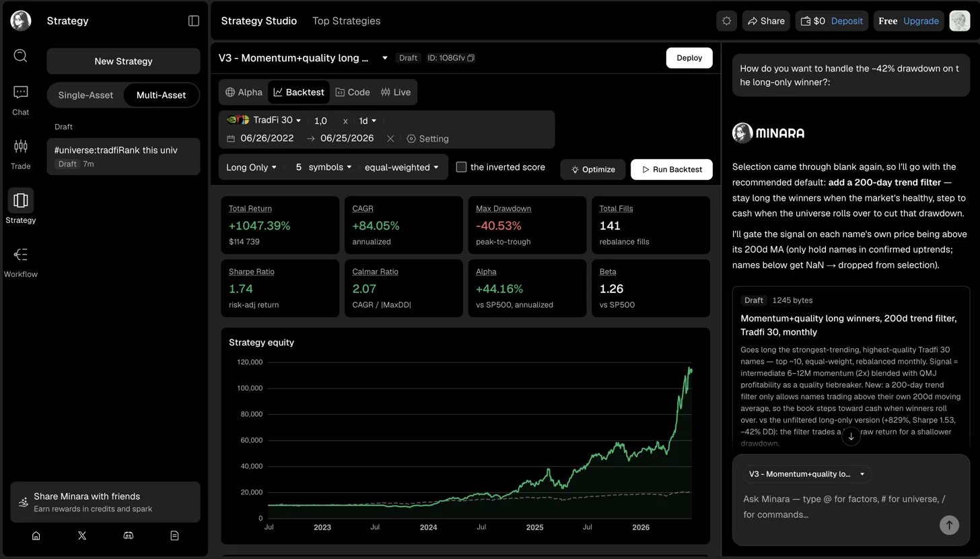Switch to the Code tab
Screen dimensions: 980x559
tap(353, 92)
